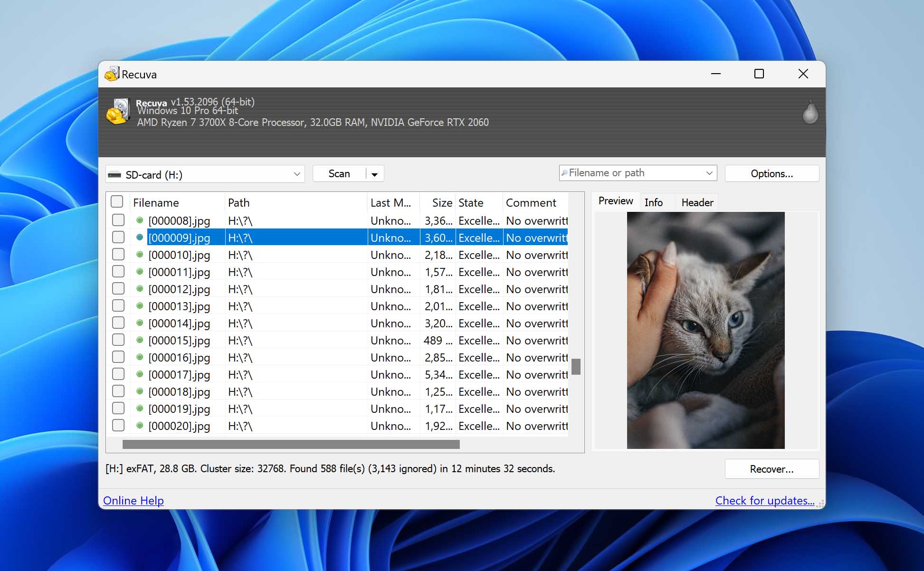Select the Preview tab in right panel

coord(614,202)
